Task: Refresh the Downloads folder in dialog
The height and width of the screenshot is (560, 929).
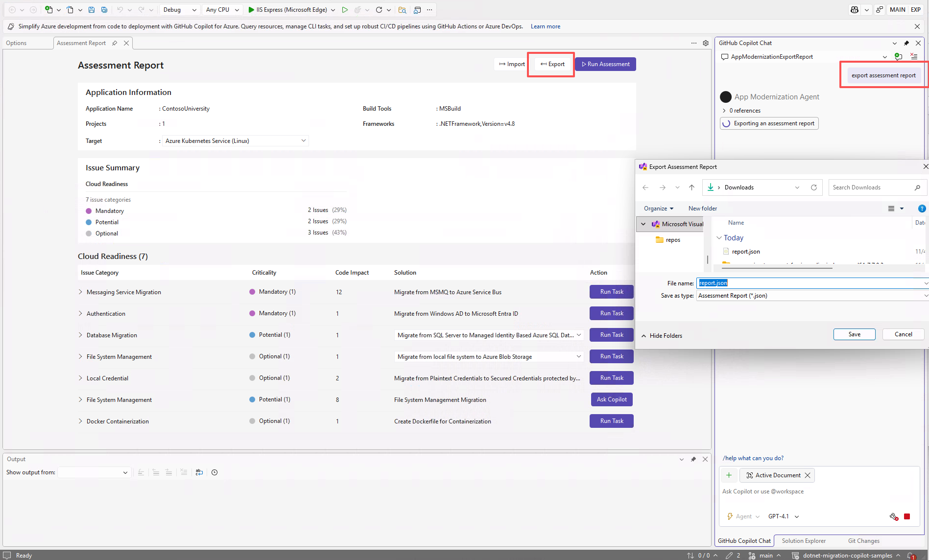Action: coord(814,187)
